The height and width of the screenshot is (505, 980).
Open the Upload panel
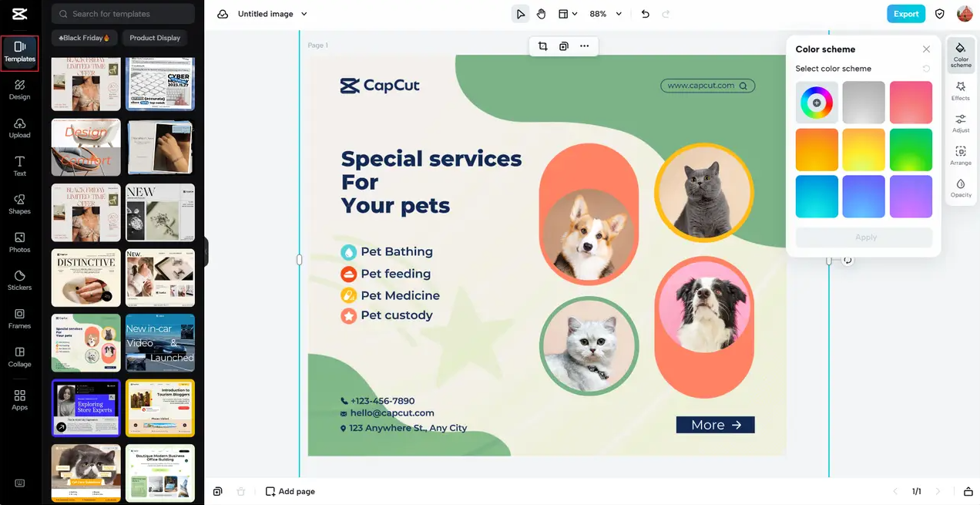[x=20, y=129]
